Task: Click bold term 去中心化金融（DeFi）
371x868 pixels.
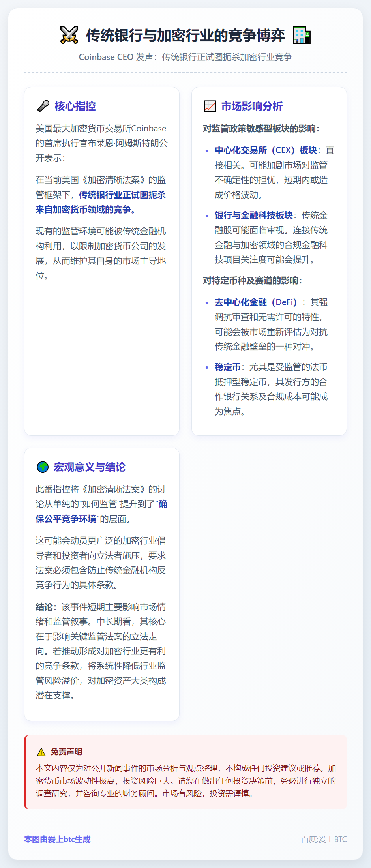Action: 256,302
